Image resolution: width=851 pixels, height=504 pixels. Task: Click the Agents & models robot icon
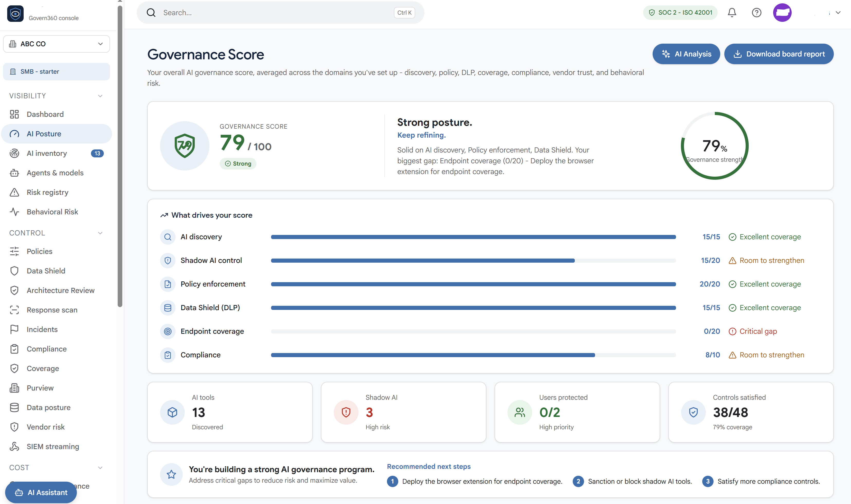[x=14, y=173]
